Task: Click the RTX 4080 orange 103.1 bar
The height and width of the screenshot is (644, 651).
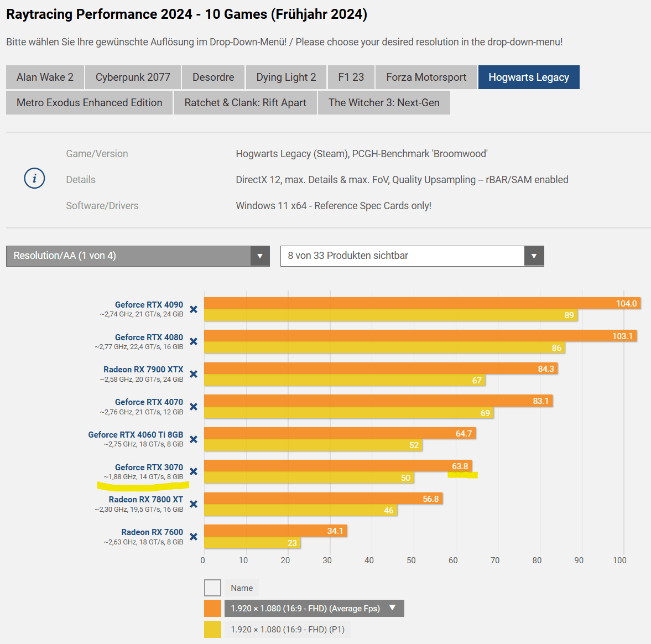Action: pyautogui.click(x=420, y=336)
